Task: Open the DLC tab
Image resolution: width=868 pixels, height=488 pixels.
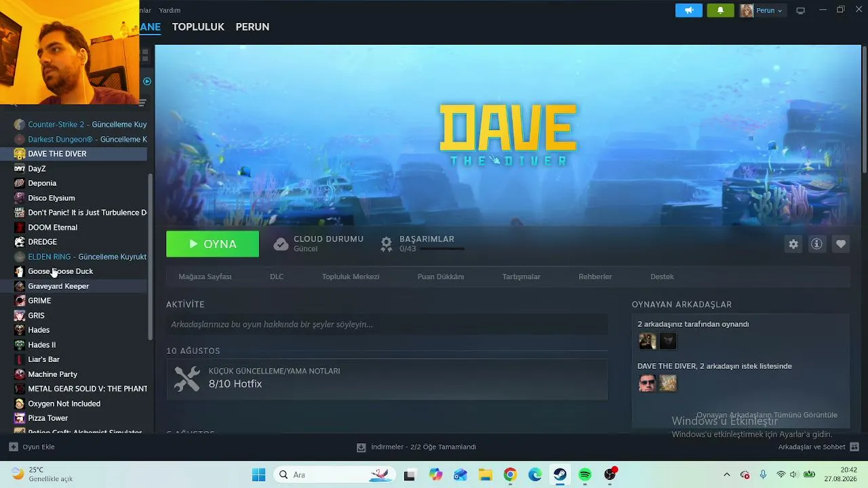Action: (x=277, y=277)
